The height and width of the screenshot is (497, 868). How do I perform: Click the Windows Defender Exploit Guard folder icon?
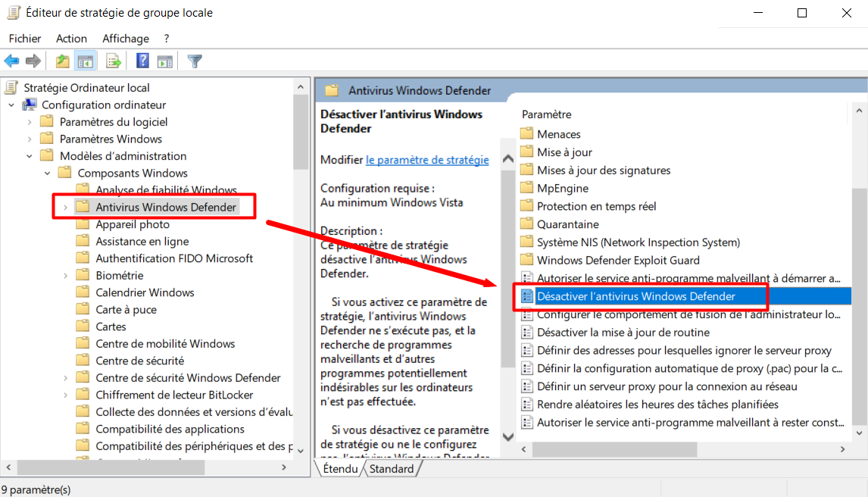(x=527, y=260)
